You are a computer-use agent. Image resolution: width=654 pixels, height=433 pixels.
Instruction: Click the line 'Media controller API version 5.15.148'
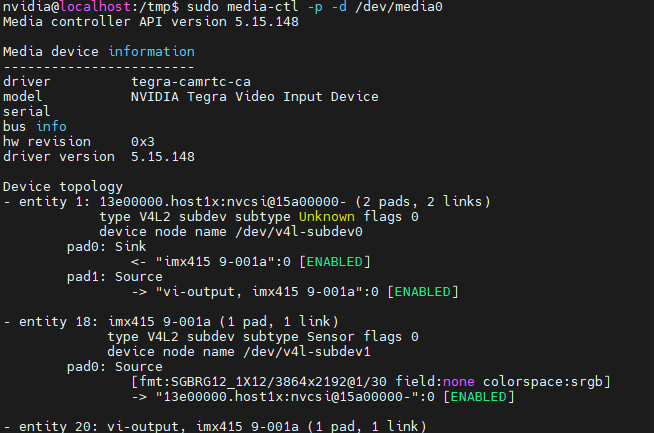[x=151, y=22]
